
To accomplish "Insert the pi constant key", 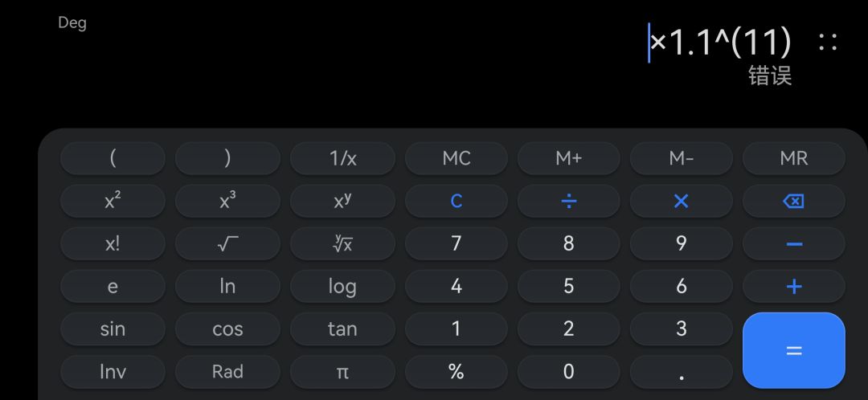I will pos(342,371).
